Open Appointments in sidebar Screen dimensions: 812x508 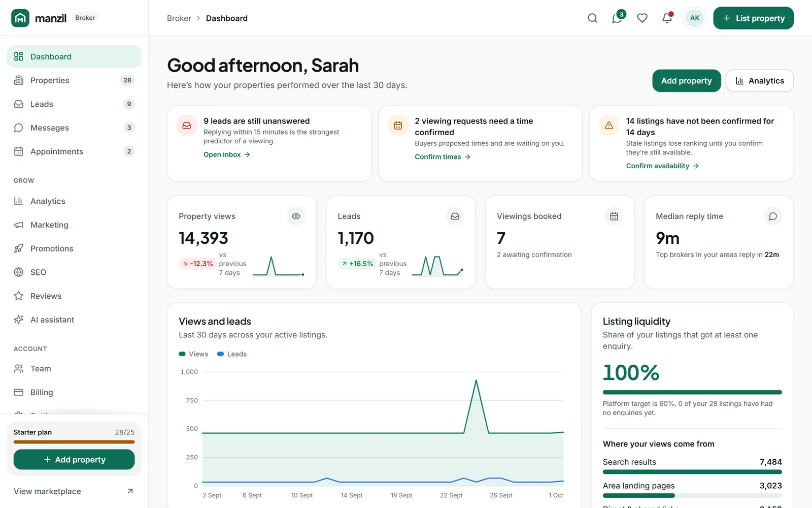[74, 151]
